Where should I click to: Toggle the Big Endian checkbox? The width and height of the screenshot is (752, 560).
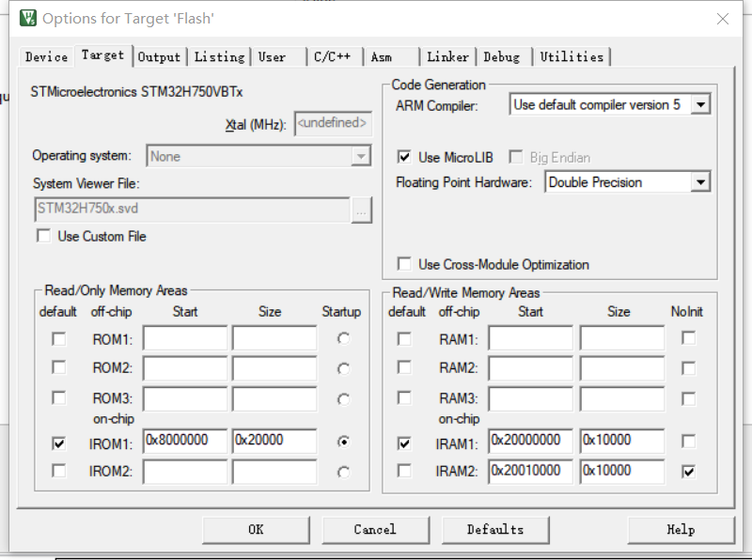pos(516,157)
